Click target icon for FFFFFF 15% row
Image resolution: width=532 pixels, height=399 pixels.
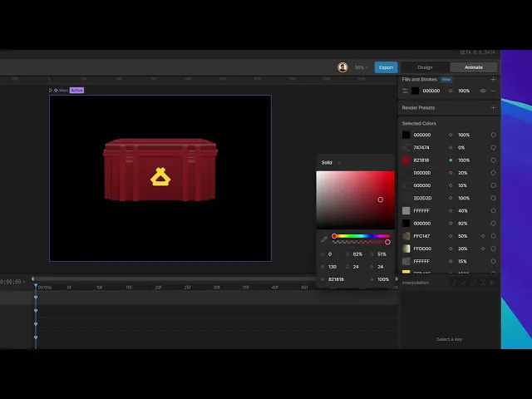pyautogui.click(x=493, y=261)
